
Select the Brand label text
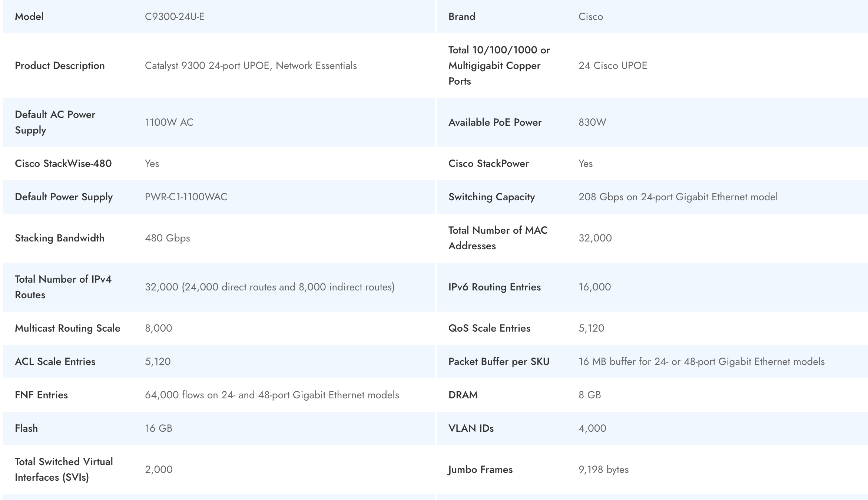point(461,17)
